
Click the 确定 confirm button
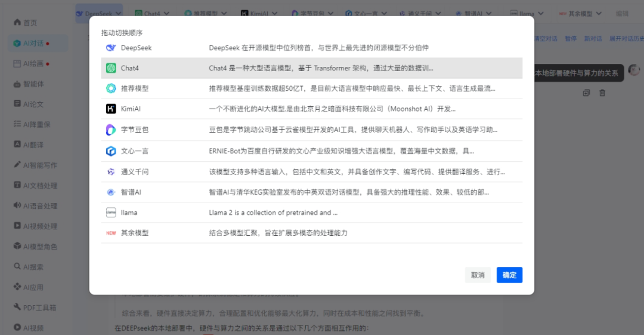(509, 275)
